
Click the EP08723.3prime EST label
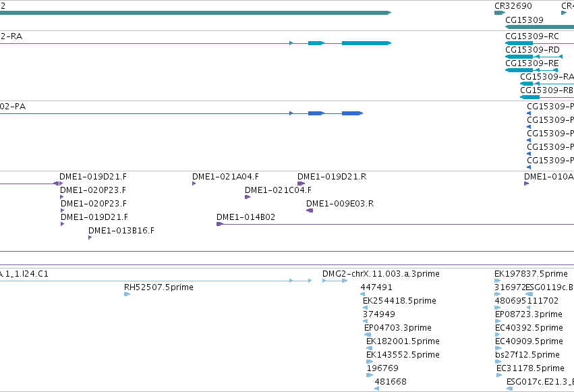(x=529, y=314)
